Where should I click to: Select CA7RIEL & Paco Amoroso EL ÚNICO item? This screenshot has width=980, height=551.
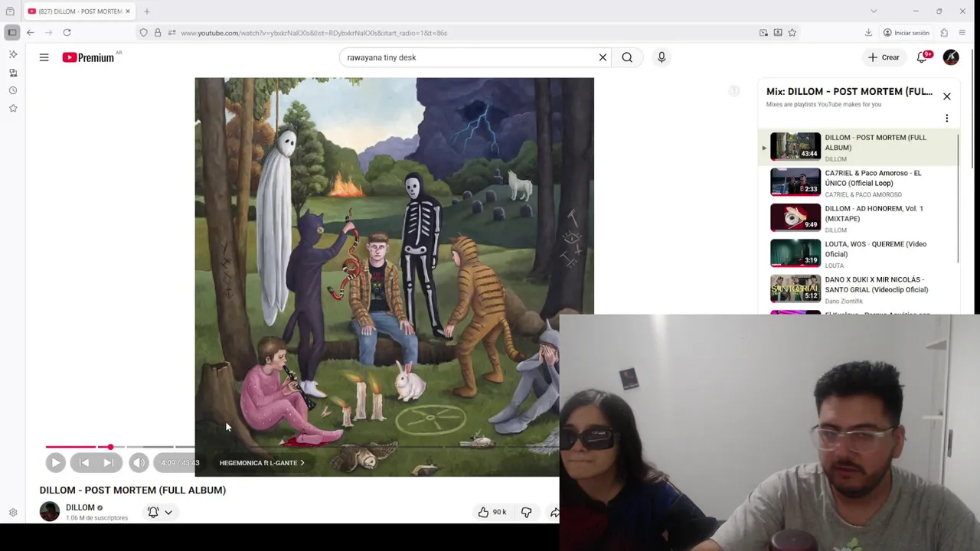coord(857,183)
